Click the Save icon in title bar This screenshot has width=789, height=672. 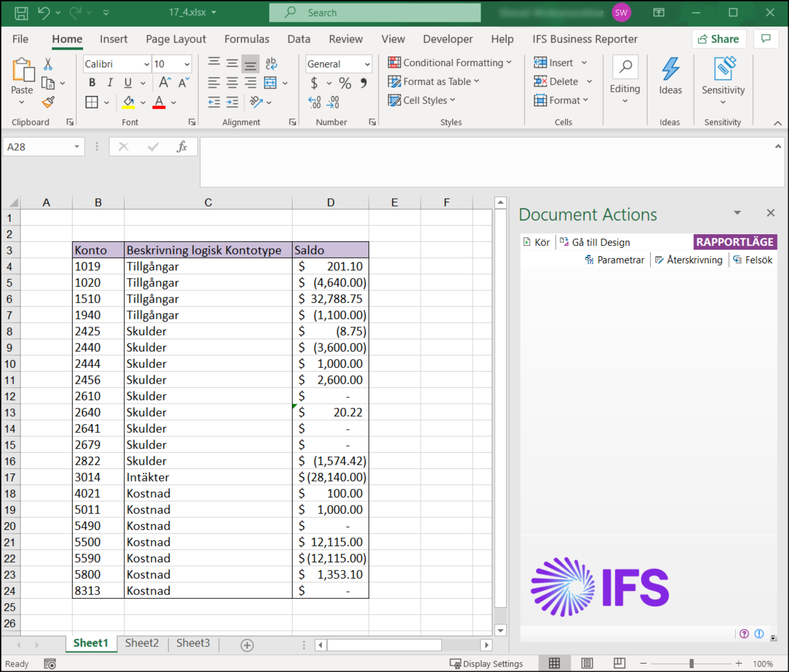tap(21, 13)
